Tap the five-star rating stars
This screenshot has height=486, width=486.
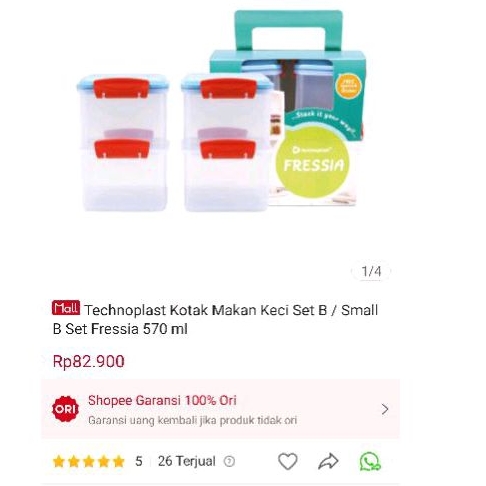coord(89,462)
